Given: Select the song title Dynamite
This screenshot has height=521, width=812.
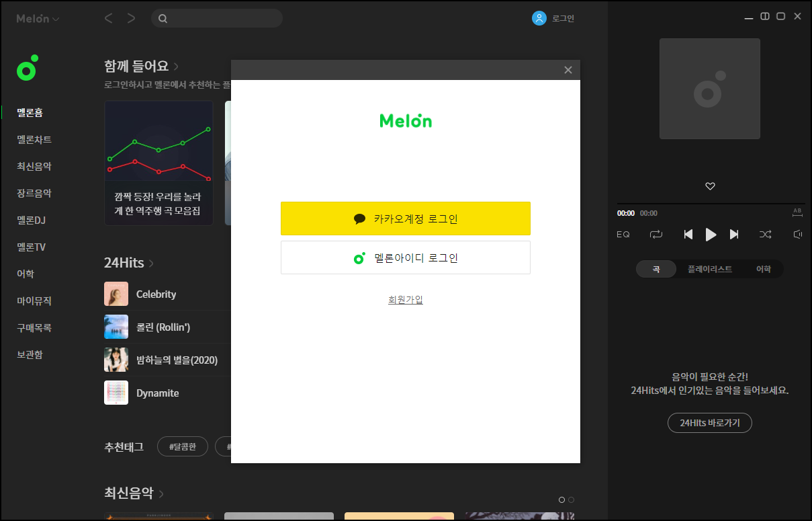Looking at the screenshot, I should pyautogui.click(x=158, y=393).
